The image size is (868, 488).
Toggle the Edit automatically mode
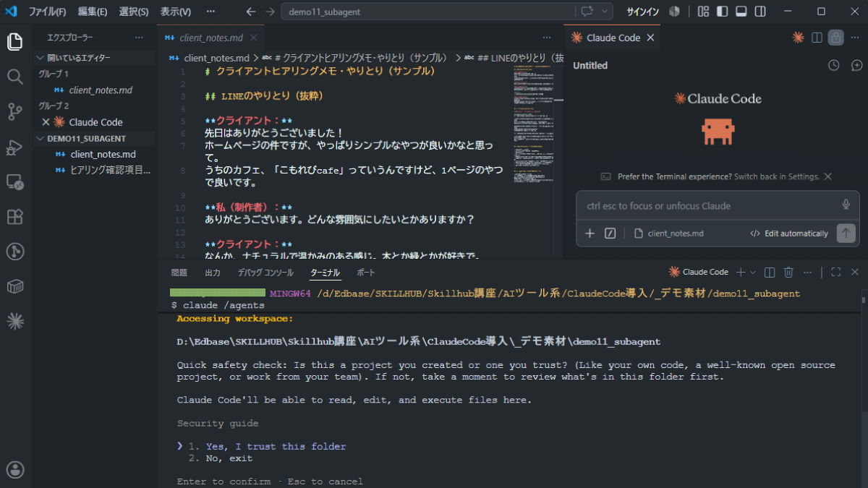(789, 234)
